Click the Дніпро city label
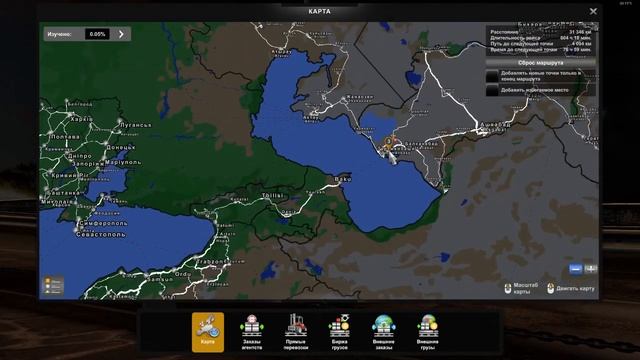This screenshot has height=360, width=640. pyautogui.click(x=80, y=156)
